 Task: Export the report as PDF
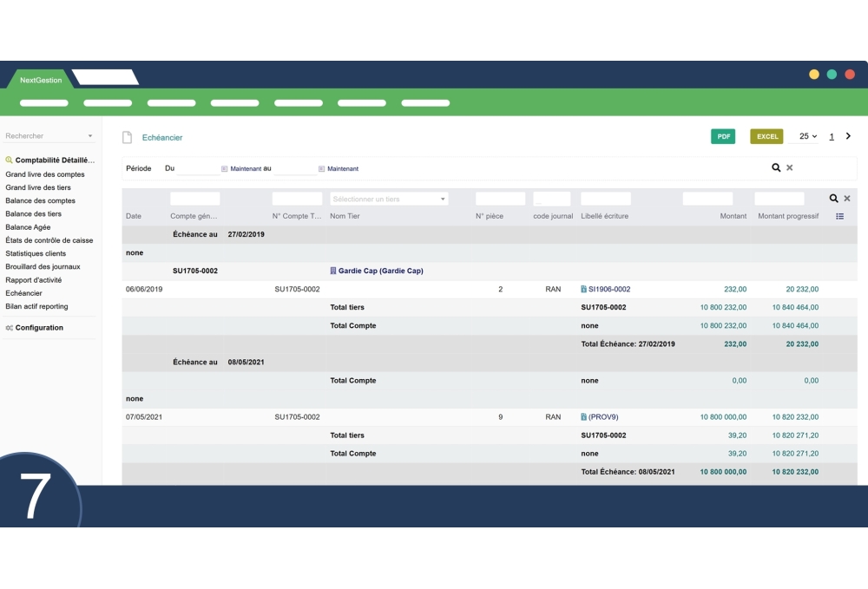(723, 136)
